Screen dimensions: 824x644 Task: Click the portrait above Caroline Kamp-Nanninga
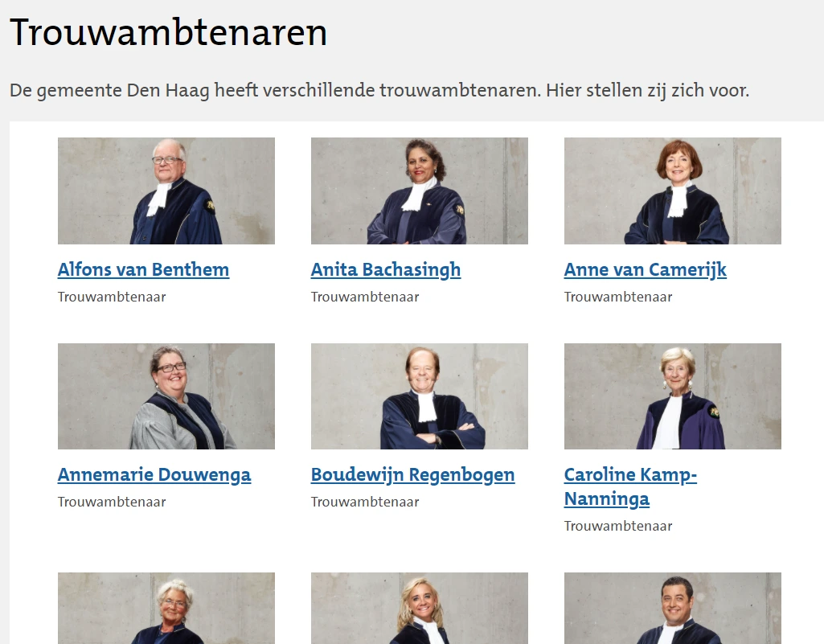coord(673,396)
